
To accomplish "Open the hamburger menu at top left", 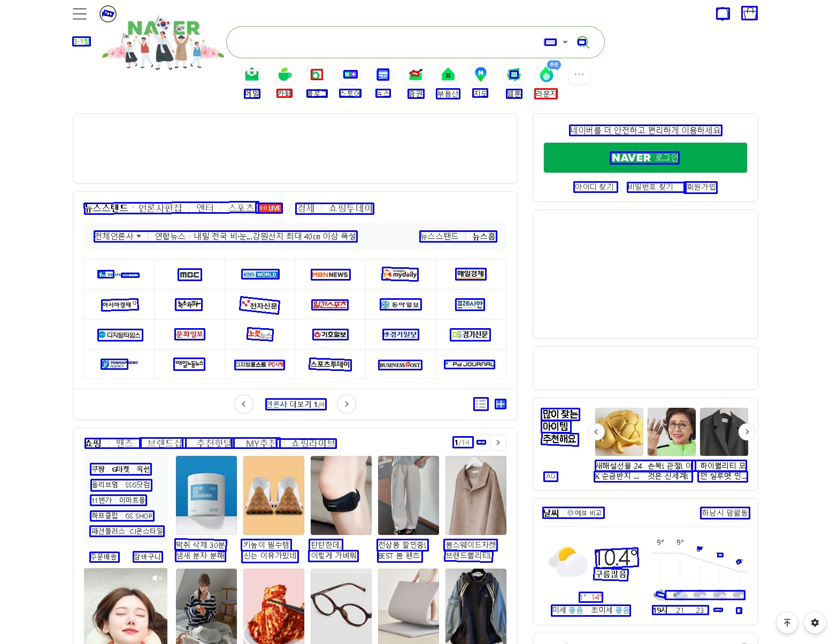I will tap(80, 14).
